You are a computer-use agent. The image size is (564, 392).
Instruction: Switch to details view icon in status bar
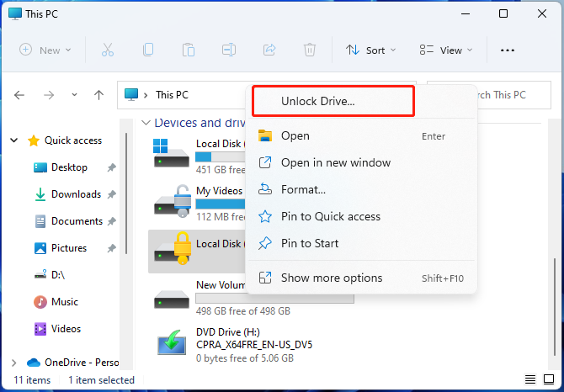[530, 379]
